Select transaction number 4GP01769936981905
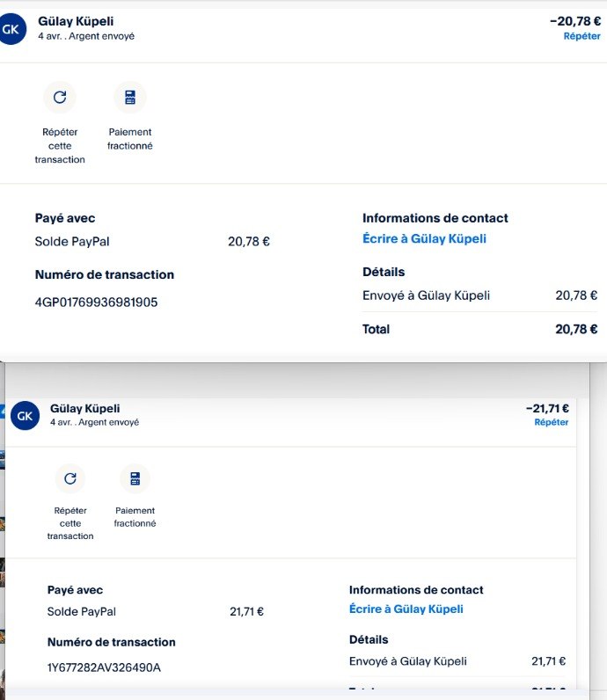This screenshot has width=607, height=700. coord(96,303)
